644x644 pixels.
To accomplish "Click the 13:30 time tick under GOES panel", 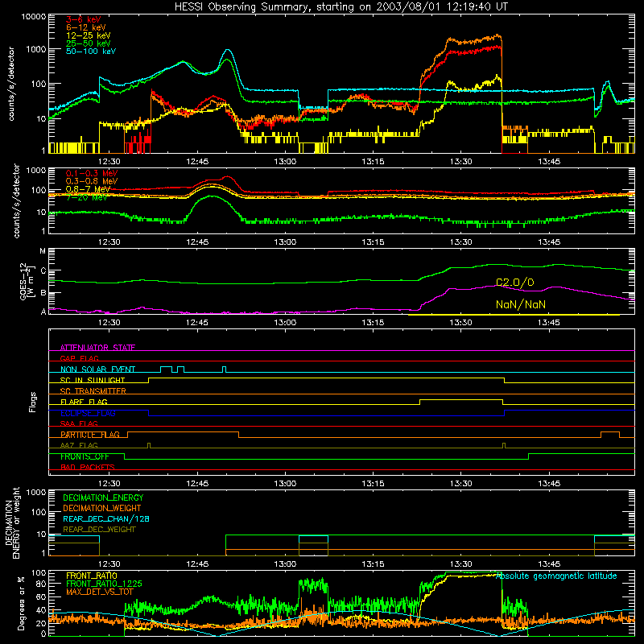I will point(460,323).
